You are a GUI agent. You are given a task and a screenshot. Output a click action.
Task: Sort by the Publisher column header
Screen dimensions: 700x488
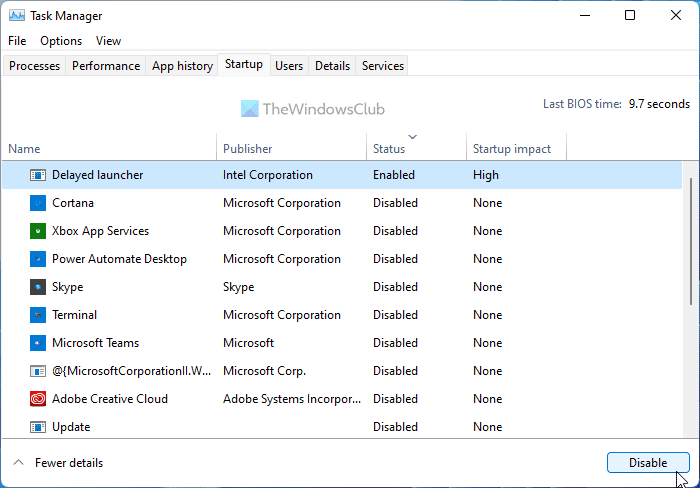292,149
